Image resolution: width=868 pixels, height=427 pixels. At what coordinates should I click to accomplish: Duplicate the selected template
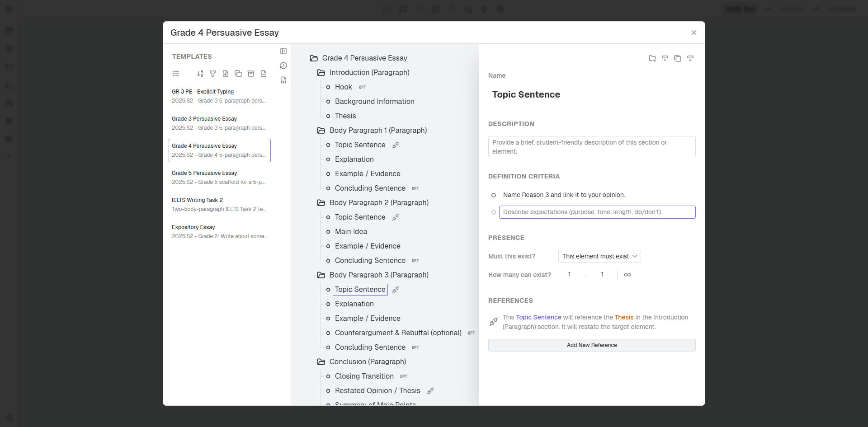tap(238, 74)
